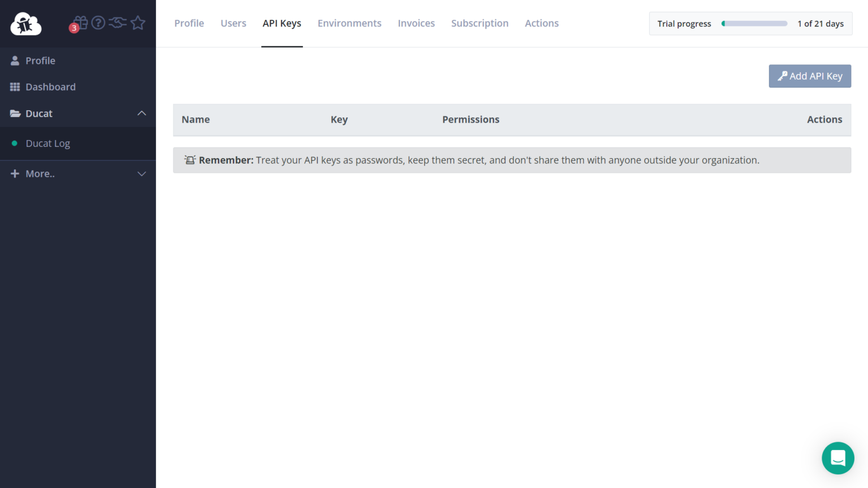Click the alarm icon beside Remember notice
This screenshot has width=868, height=488.
point(190,160)
